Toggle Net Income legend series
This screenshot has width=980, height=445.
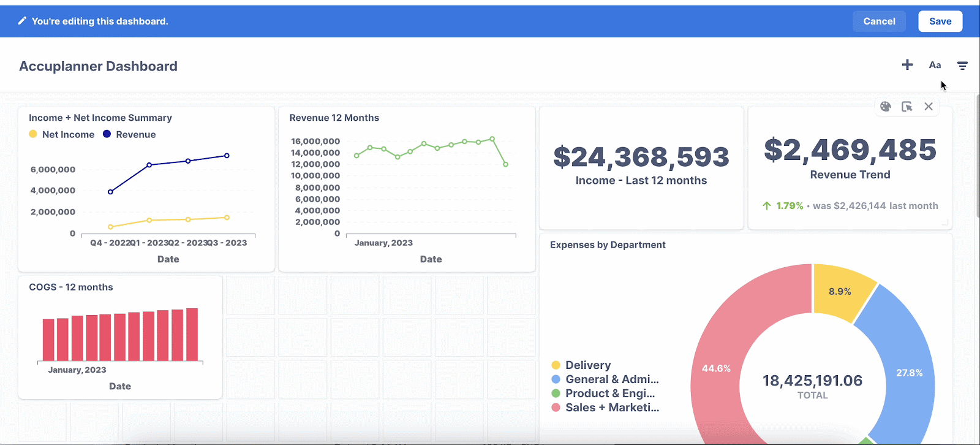(61, 134)
